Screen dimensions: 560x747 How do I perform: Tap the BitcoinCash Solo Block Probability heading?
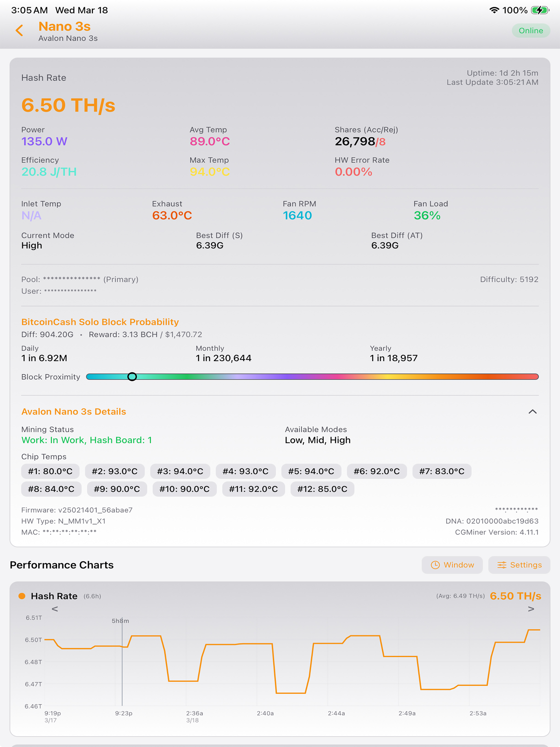tap(100, 322)
